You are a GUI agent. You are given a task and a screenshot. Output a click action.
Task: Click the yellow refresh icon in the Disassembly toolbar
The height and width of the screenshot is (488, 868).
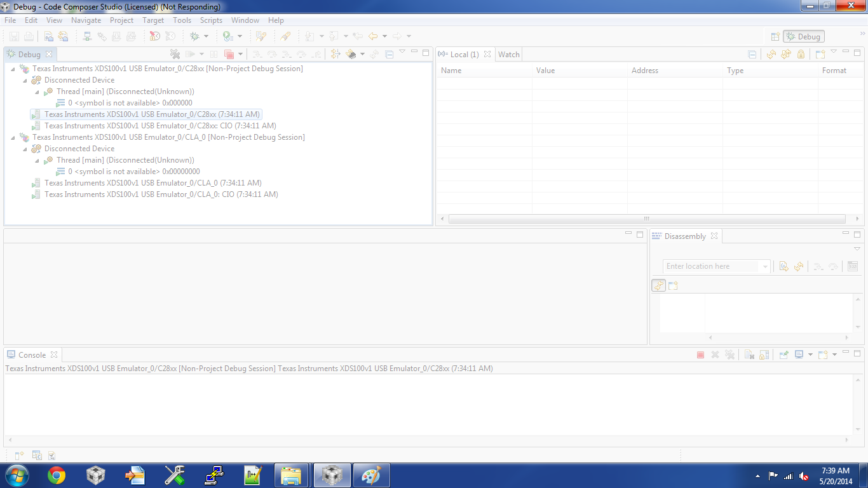point(799,266)
